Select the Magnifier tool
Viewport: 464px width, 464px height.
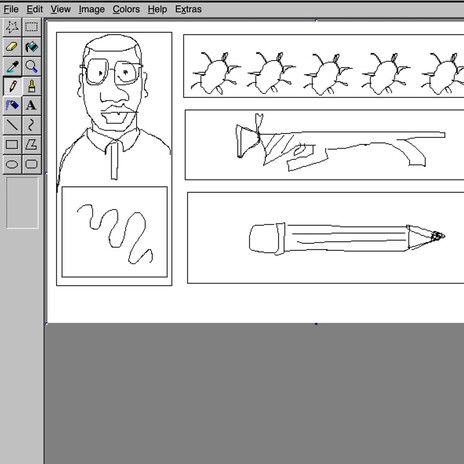pyautogui.click(x=31, y=66)
